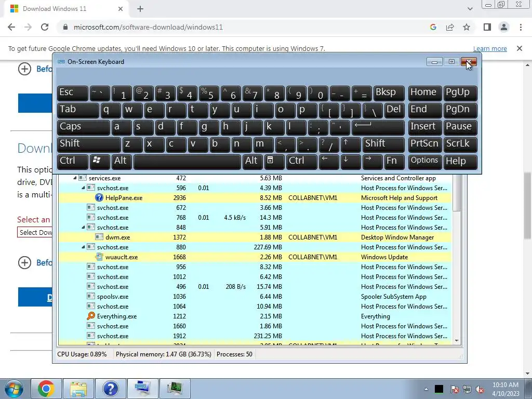Click the context menu key on keyboard
Screen dimensions: 532x399
(274, 161)
